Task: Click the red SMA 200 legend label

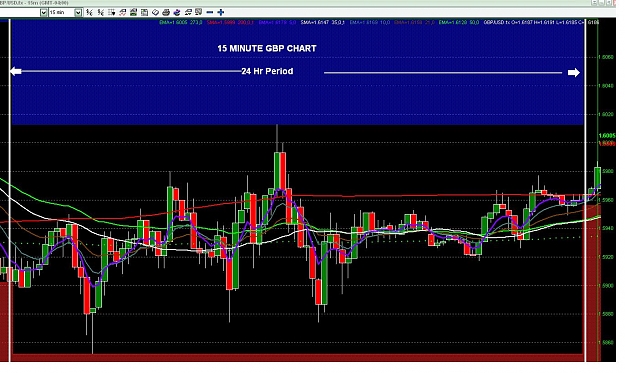Action: [230, 22]
